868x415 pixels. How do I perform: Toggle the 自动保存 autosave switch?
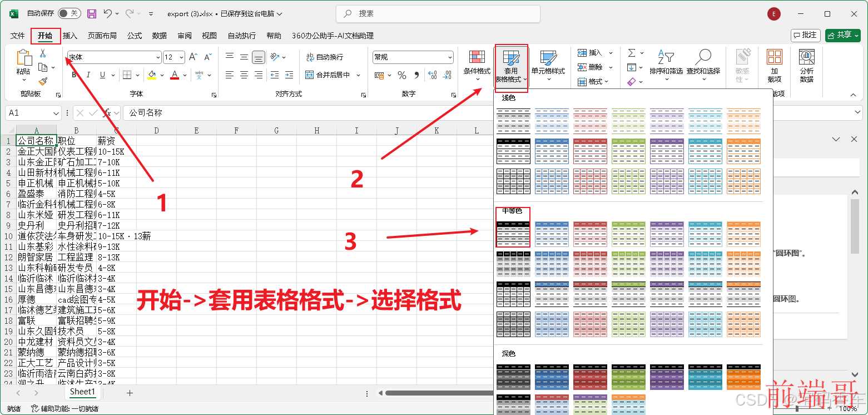(x=69, y=13)
